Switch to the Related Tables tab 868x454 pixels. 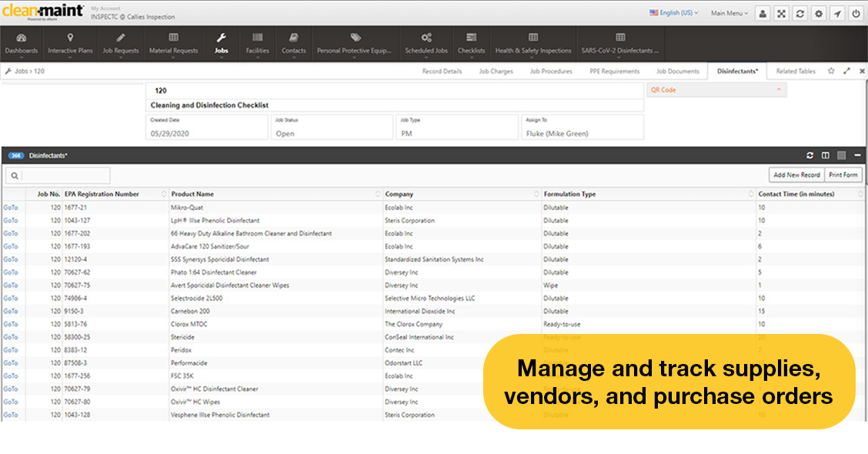796,71
